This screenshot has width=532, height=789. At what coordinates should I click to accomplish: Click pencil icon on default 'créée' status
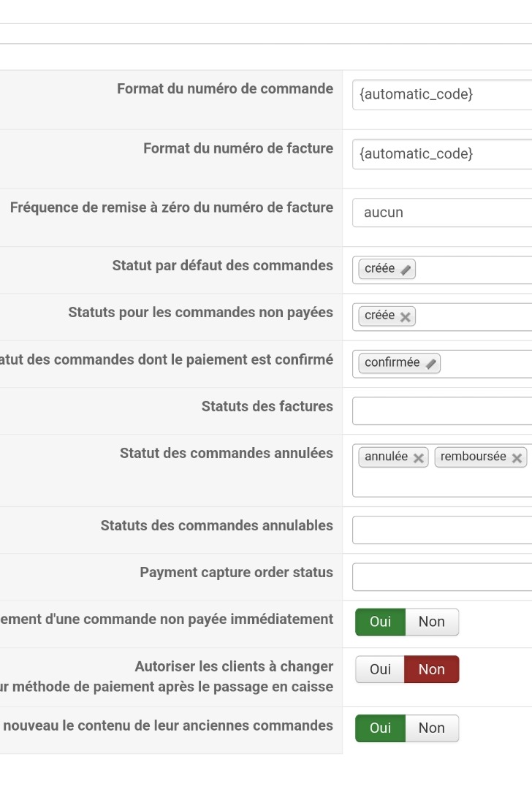pyautogui.click(x=406, y=270)
